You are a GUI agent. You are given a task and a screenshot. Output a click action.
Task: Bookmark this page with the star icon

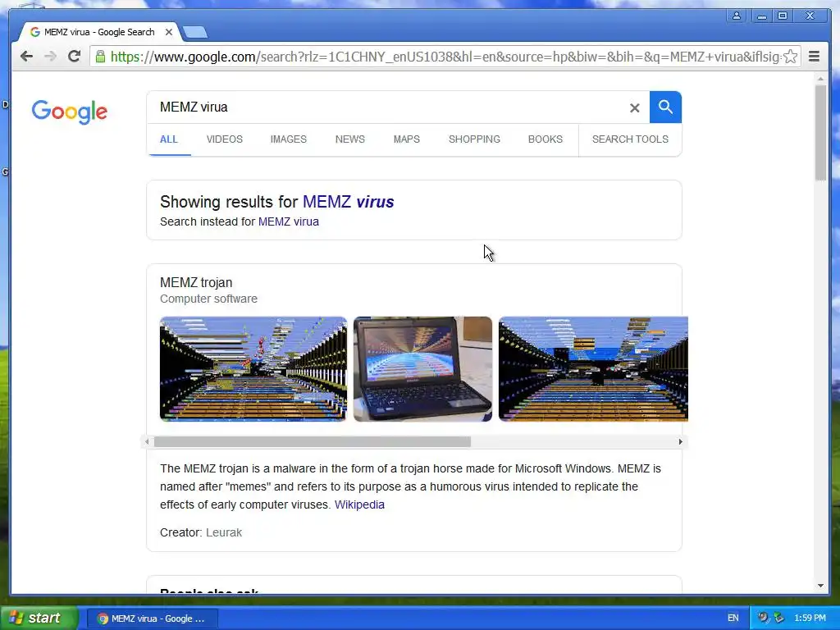[790, 57]
